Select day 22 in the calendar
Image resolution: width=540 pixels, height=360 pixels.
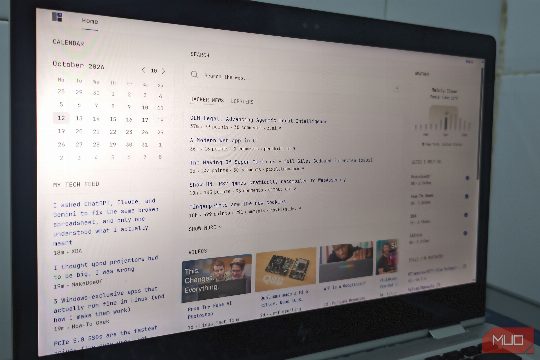pos(113,132)
